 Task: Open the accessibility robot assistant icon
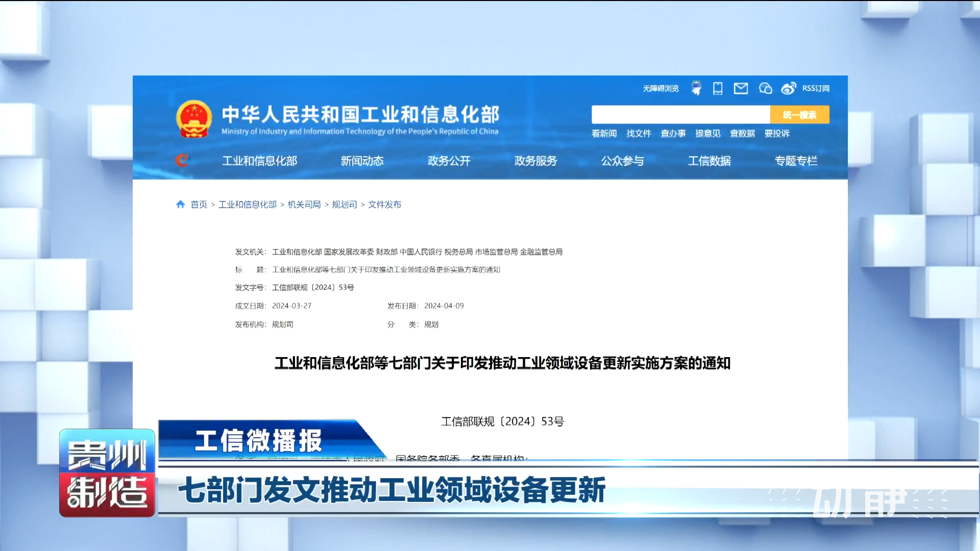(x=696, y=88)
